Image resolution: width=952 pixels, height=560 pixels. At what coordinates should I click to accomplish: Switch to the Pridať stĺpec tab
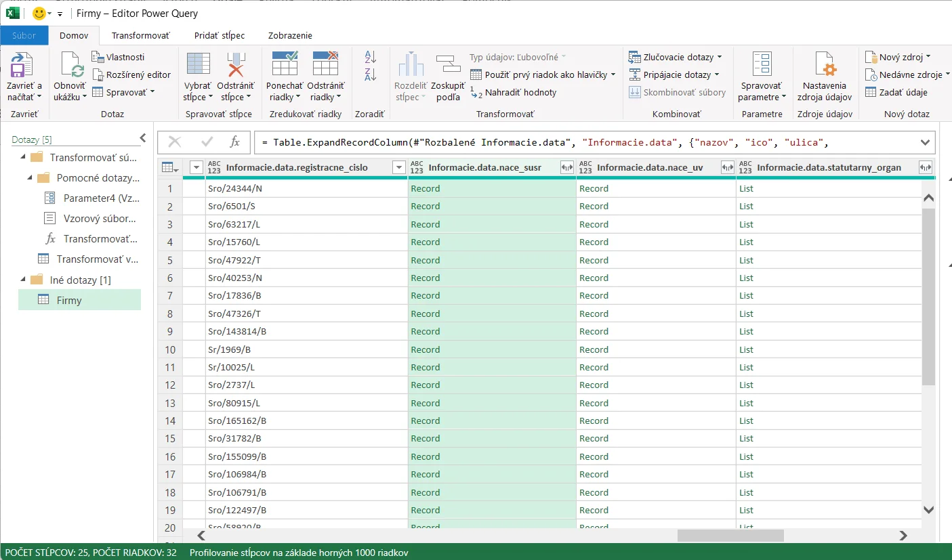(220, 35)
